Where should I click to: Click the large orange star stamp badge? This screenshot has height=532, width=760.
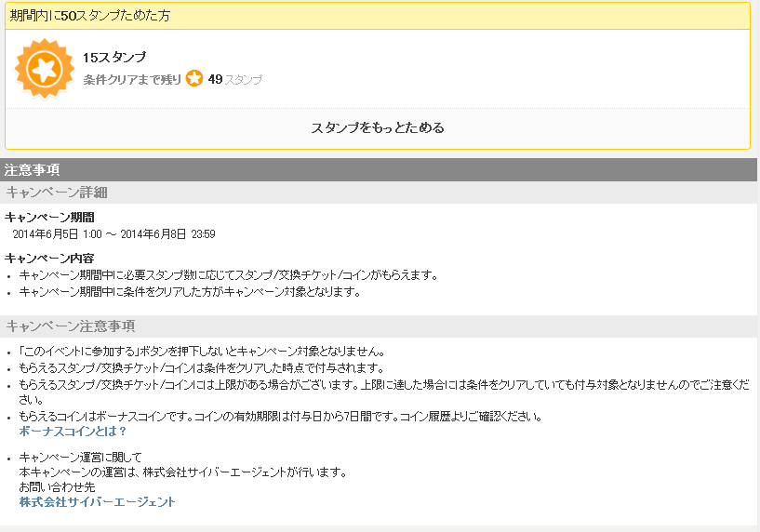pos(45,68)
